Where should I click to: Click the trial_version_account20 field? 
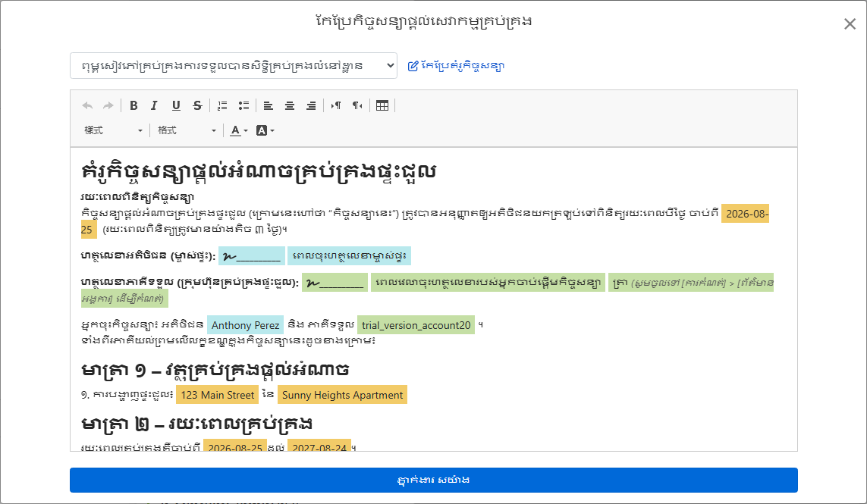[416, 325]
